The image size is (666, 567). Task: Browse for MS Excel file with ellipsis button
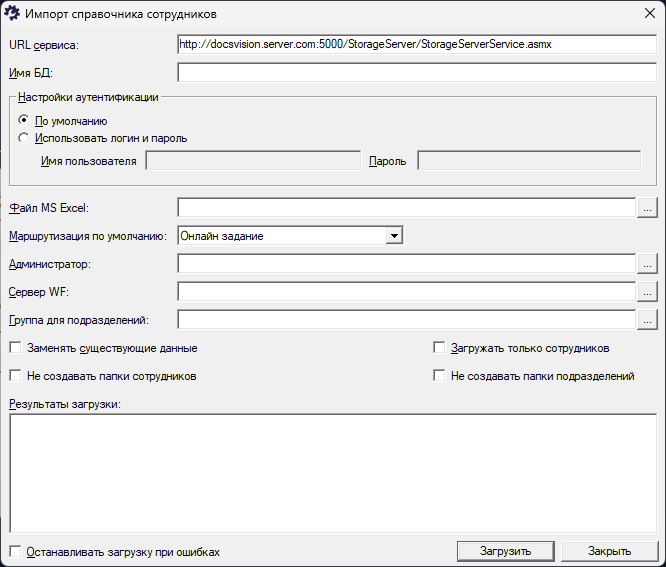click(x=647, y=208)
